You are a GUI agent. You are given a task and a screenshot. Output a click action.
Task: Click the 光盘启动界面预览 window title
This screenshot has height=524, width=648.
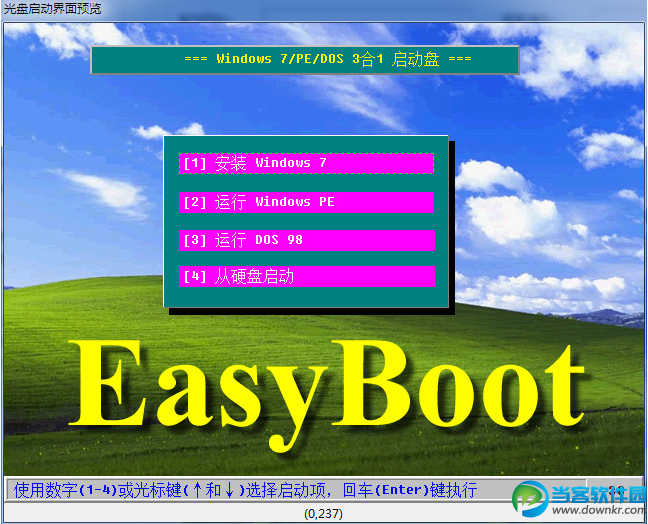tap(52, 9)
